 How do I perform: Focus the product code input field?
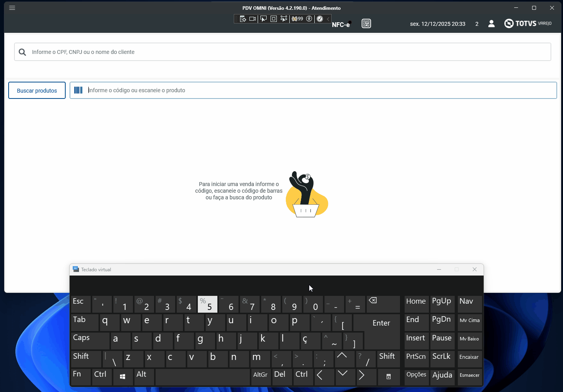tap(313, 90)
